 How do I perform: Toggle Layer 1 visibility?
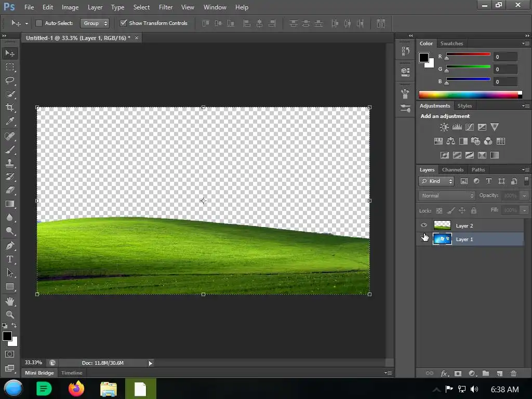[424, 239]
